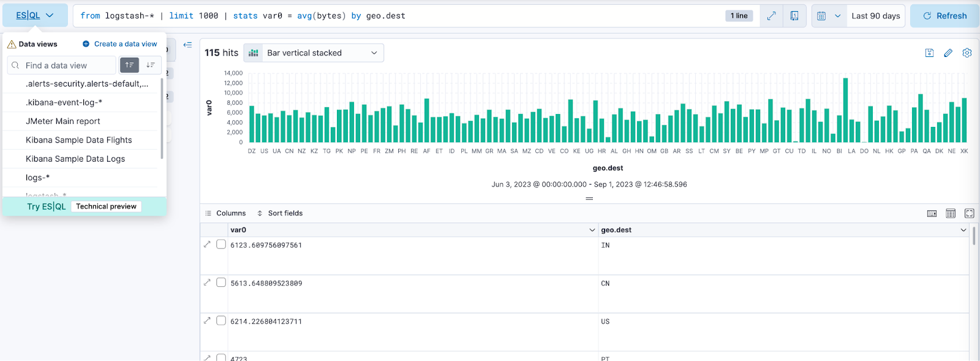Open the Columns selector
The height and width of the screenshot is (361, 980).
225,213
